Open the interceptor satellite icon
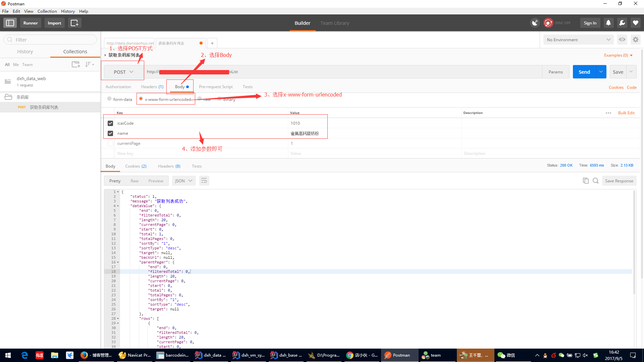The width and height of the screenshot is (644, 362). 535,23
